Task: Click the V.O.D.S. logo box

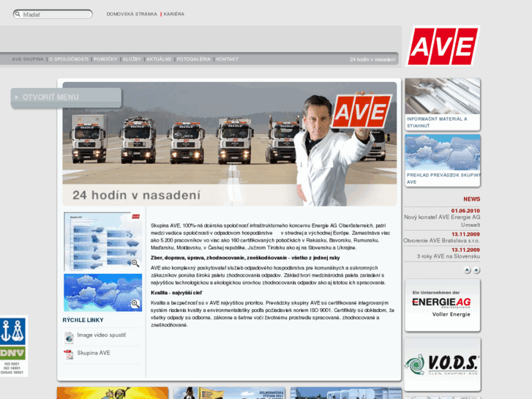Action: tap(443, 364)
